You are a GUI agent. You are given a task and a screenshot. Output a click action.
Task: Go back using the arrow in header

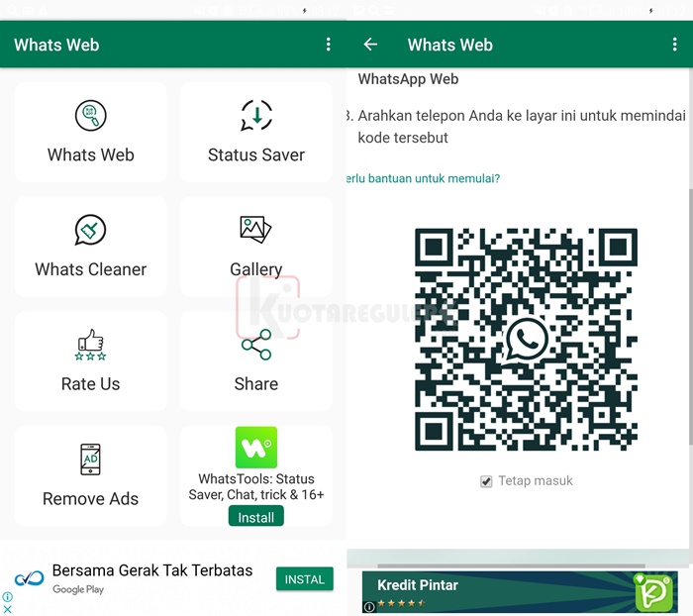coord(370,45)
